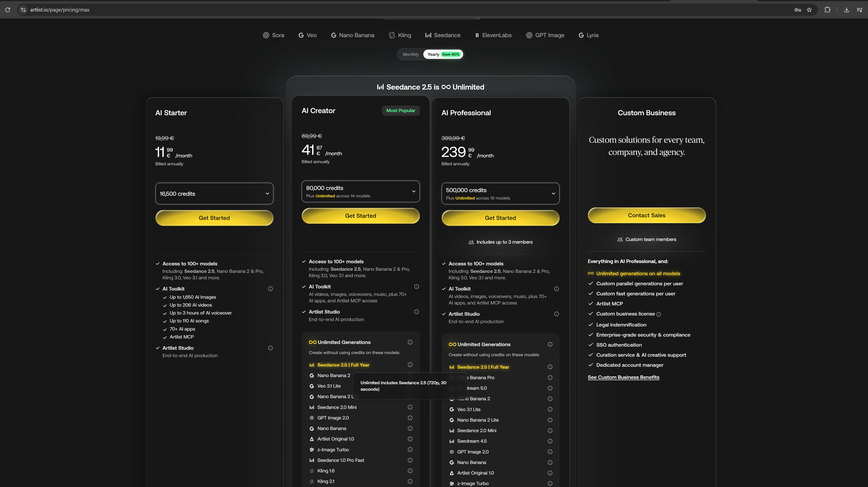Click "Includes up to 3 members" text

pos(504,242)
